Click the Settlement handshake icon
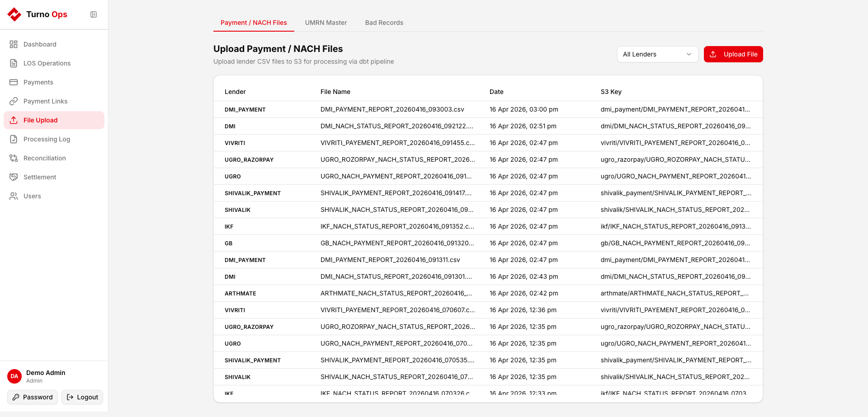This screenshot has height=417, width=868. point(14,177)
